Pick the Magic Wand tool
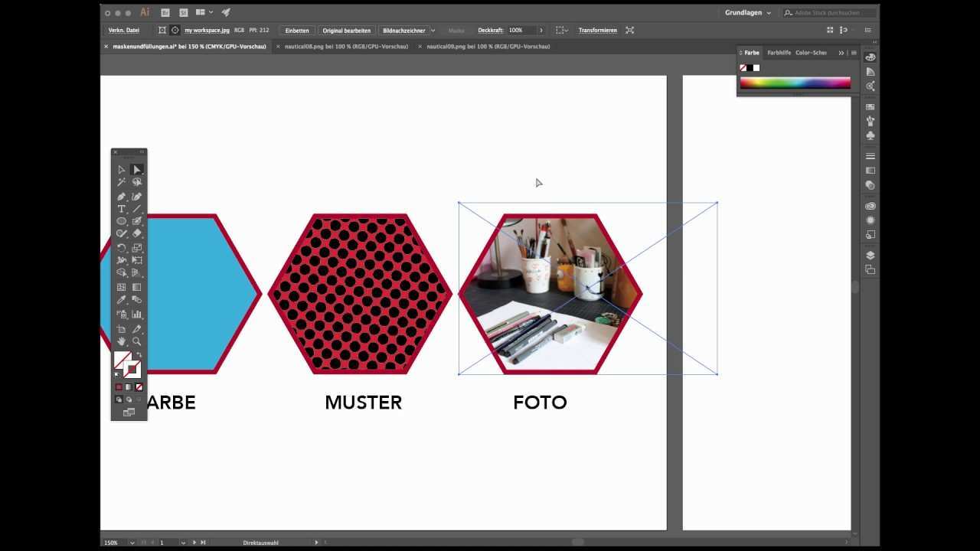This screenshot has width=980, height=551. (x=121, y=182)
